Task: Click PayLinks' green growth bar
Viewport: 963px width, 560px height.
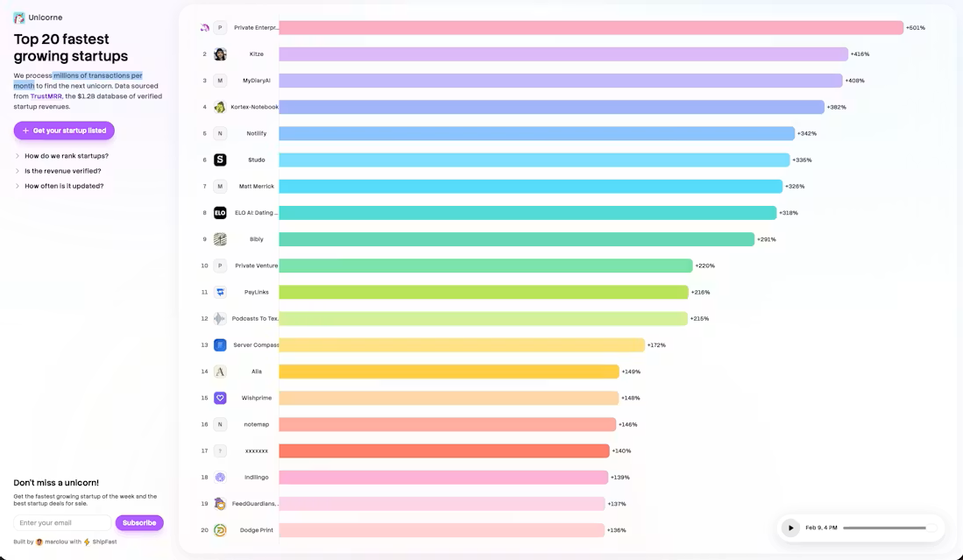Action: pos(484,293)
